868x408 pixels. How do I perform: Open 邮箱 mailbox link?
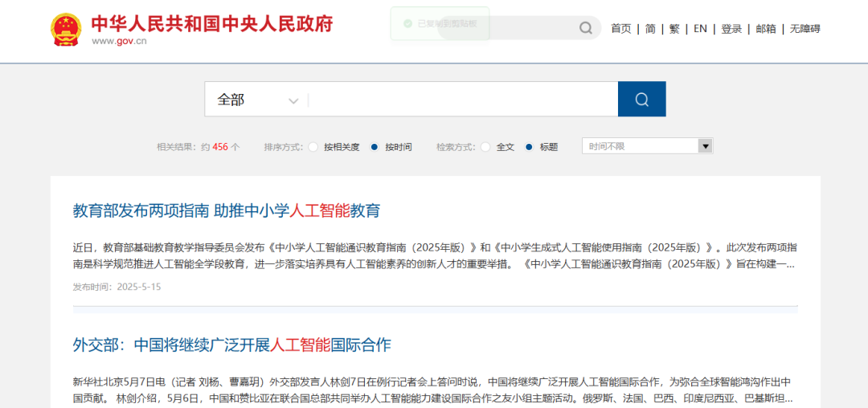tap(766, 29)
